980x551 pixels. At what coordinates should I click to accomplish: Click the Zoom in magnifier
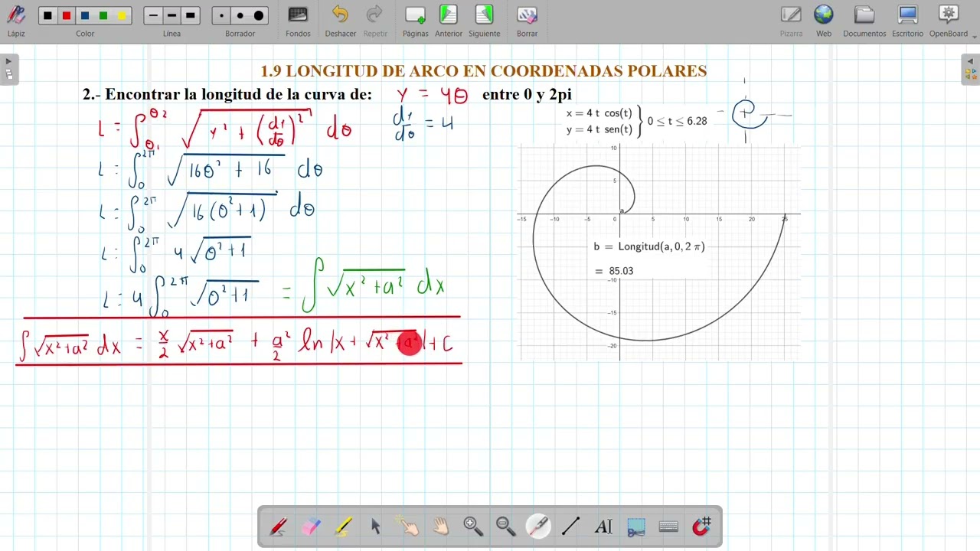(x=473, y=527)
